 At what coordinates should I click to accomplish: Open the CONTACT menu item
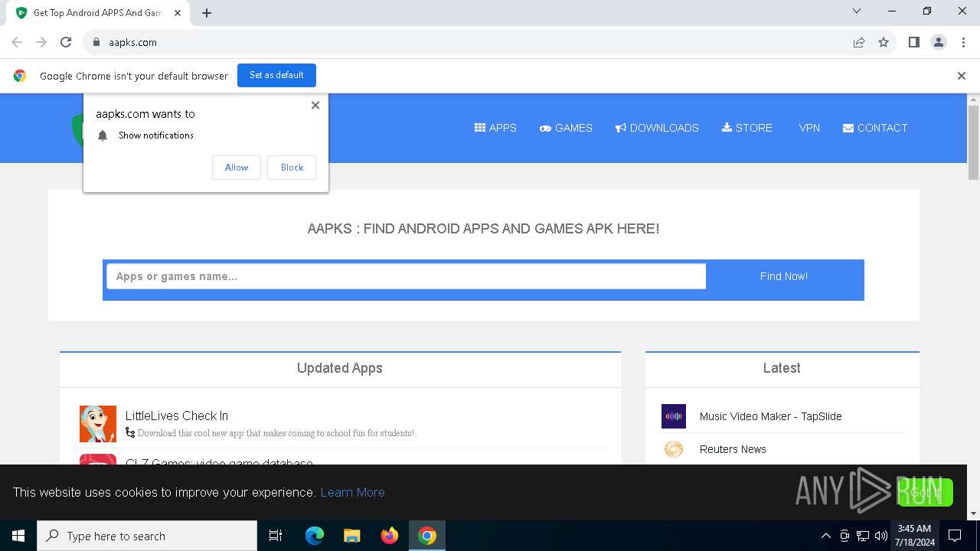tap(875, 128)
